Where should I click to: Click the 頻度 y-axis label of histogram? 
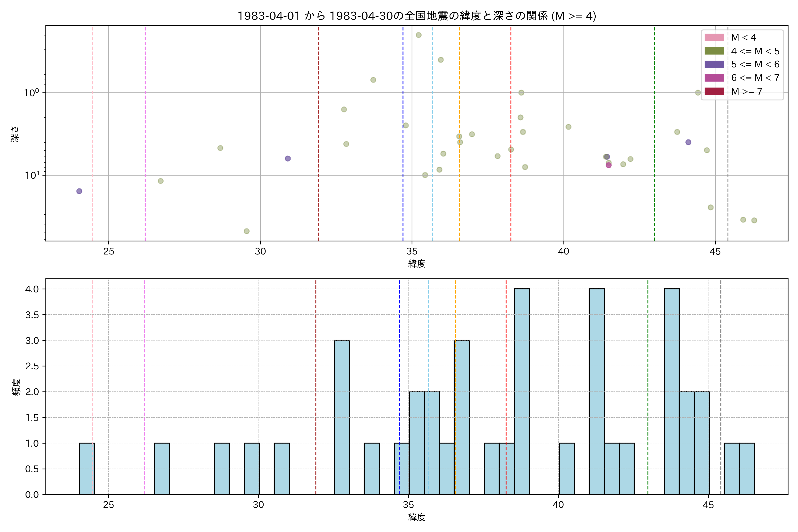[16, 387]
